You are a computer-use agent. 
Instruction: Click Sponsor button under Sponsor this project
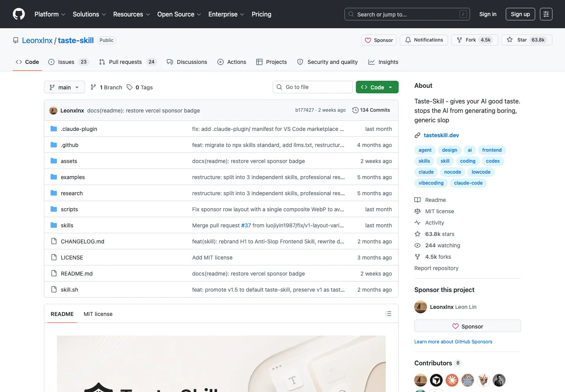pyautogui.click(x=468, y=326)
